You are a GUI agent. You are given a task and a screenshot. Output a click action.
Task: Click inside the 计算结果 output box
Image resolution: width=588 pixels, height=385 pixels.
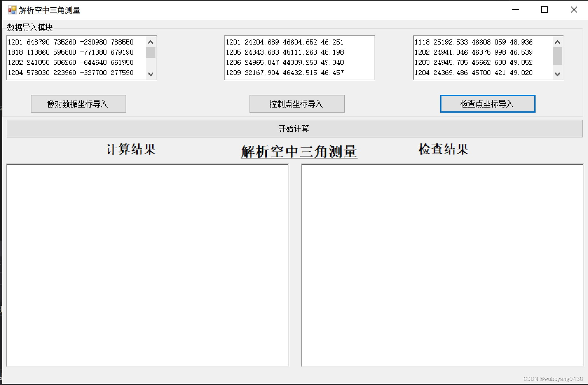(x=148, y=265)
